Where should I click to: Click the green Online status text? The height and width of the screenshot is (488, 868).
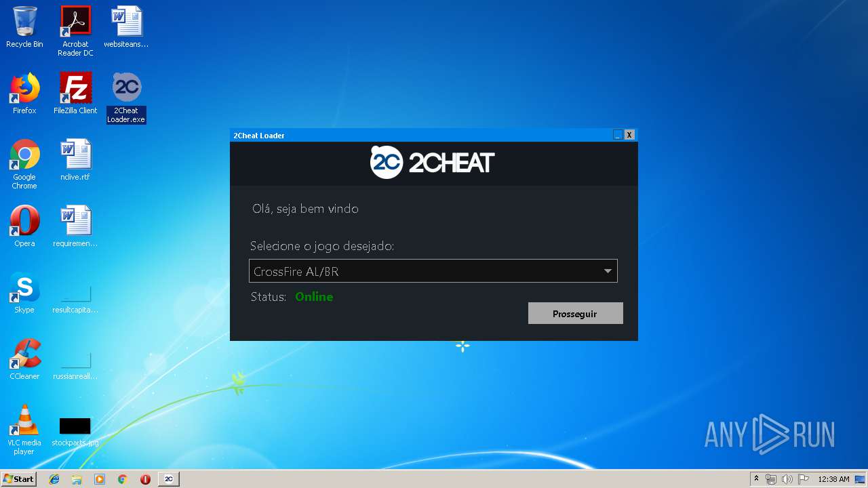tap(314, 297)
